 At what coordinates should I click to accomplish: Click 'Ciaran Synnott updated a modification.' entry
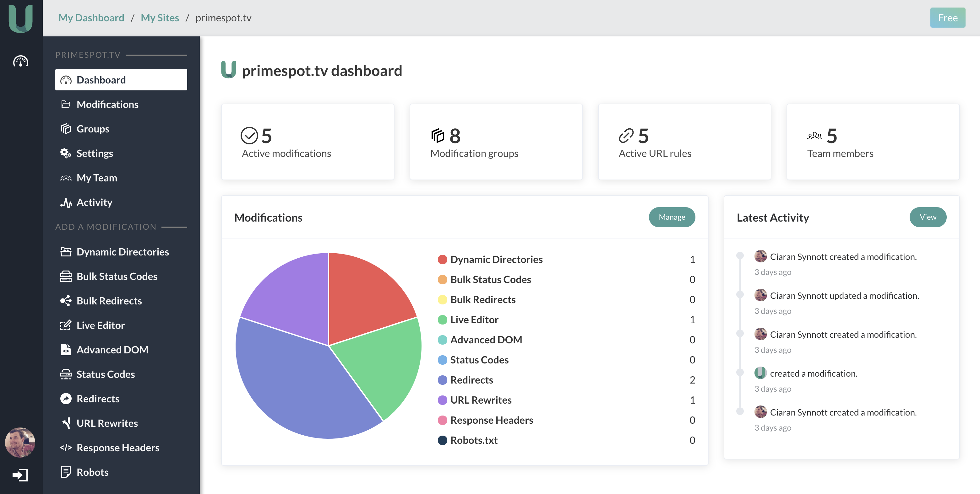[844, 296]
